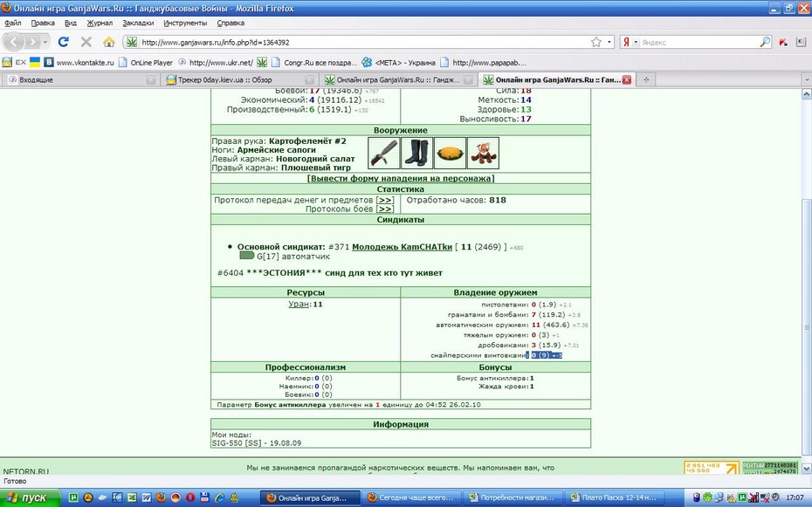This screenshot has height=507, width=812.
Task: Click the stop loading X icon
Action: (x=86, y=42)
